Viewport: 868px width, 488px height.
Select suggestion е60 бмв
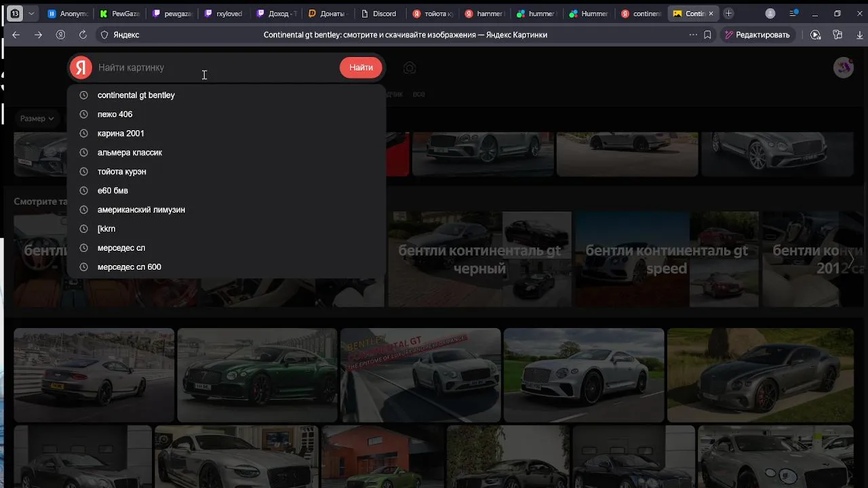point(226,190)
